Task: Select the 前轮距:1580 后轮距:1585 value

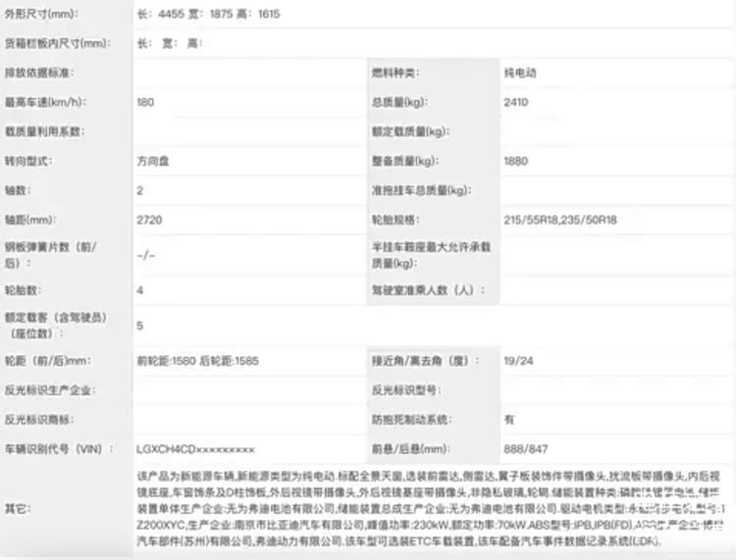Action: tap(197, 360)
